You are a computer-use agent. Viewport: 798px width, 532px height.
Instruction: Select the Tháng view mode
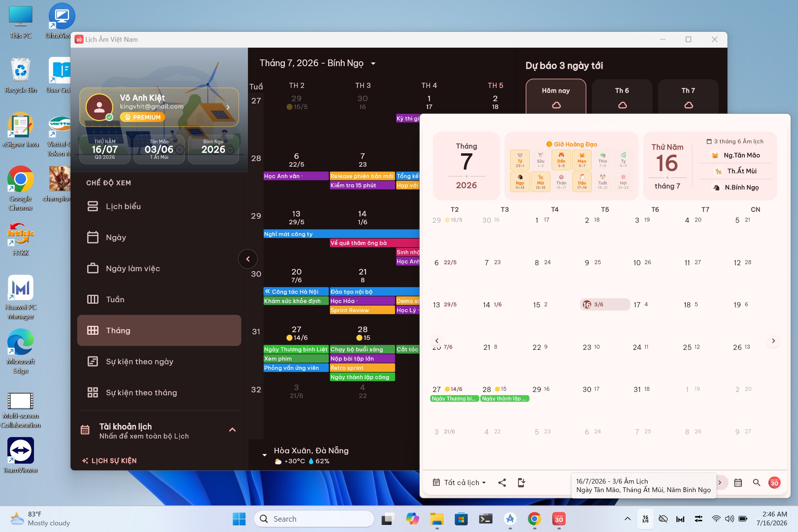pos(159,330)
